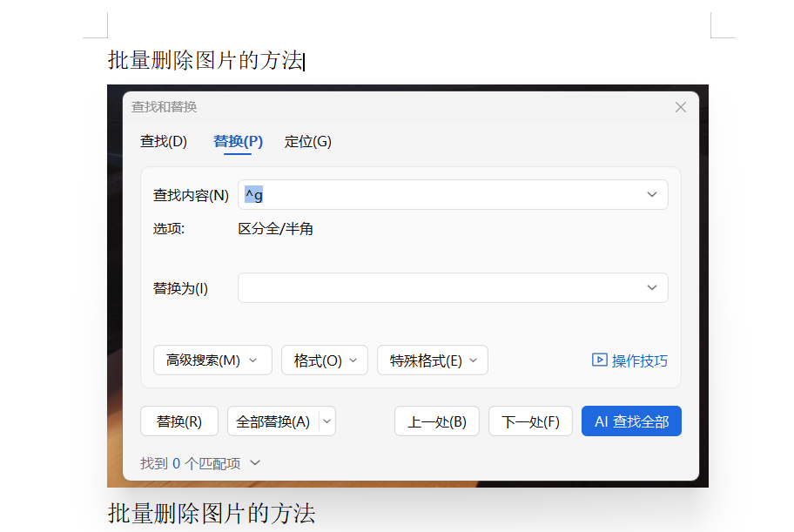The width and height of the screenshot is (794, 532).
Task: Click the top heading text 批量删除图片的方法
Action: pos(205,61)
